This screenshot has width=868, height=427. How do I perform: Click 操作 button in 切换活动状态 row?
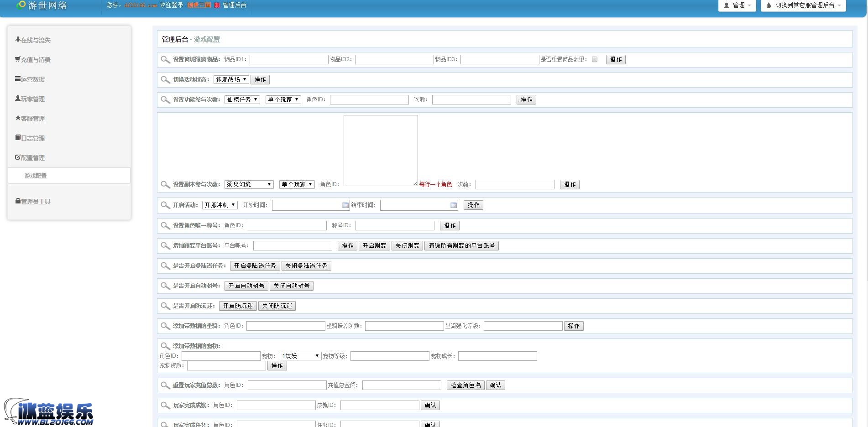[x=260, y=79]
